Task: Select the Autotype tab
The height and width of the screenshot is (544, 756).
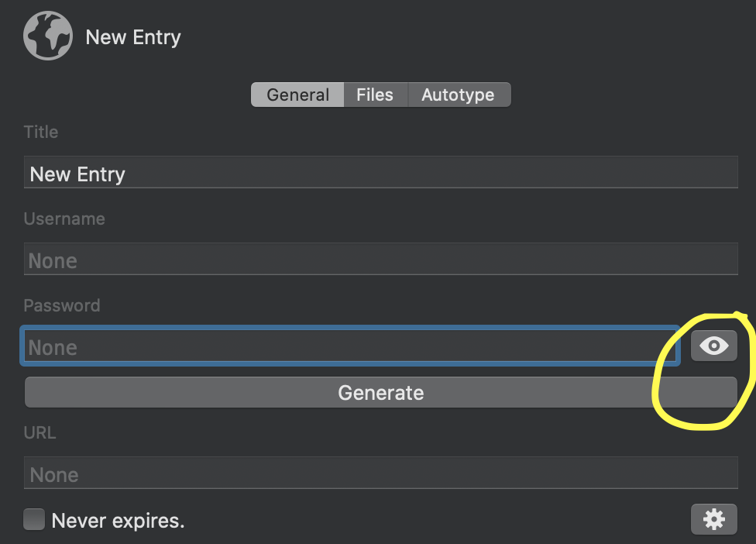Action: [x=459, y=95]
